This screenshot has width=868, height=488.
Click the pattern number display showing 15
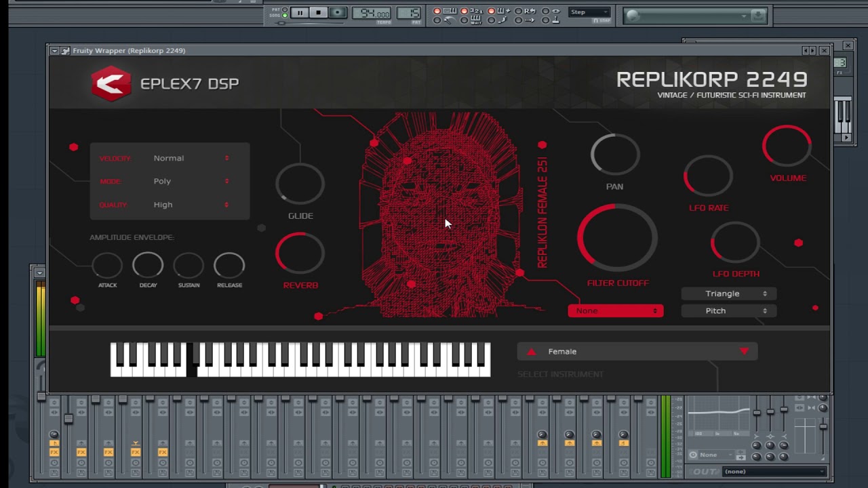(408, 12)
